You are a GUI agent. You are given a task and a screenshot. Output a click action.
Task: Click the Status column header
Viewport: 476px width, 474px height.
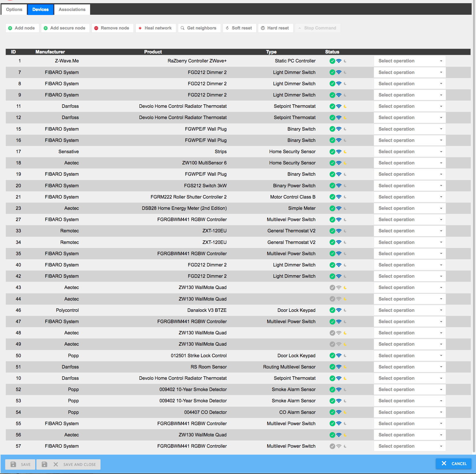coord(332,52)
